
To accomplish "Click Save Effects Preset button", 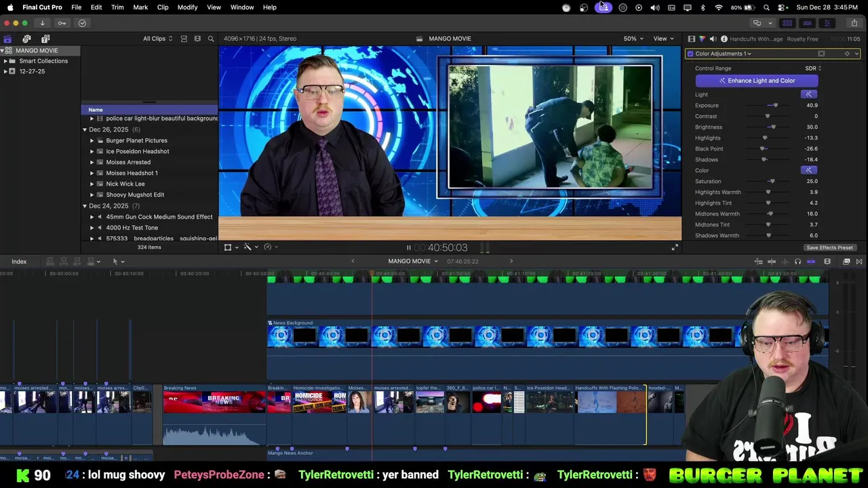I will tap(829, 247).
